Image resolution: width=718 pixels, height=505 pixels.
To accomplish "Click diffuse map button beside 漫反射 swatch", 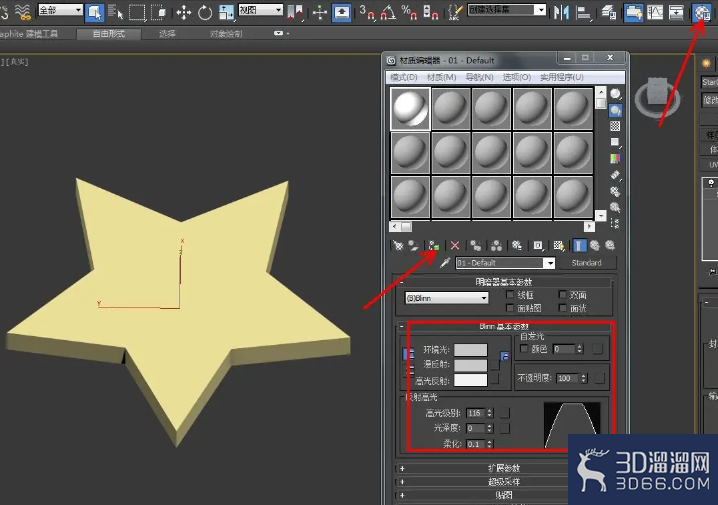I will point(495,364).
